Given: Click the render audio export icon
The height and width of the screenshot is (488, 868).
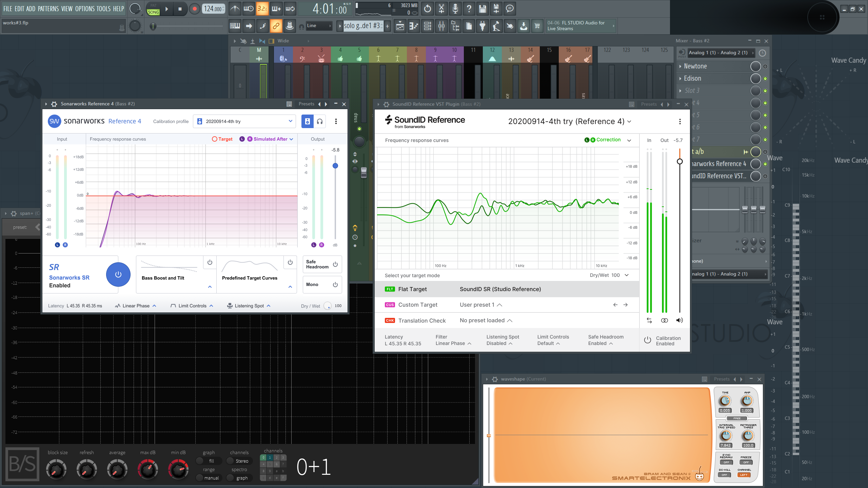Looking at the screenshot, I should tap(496, 9).
